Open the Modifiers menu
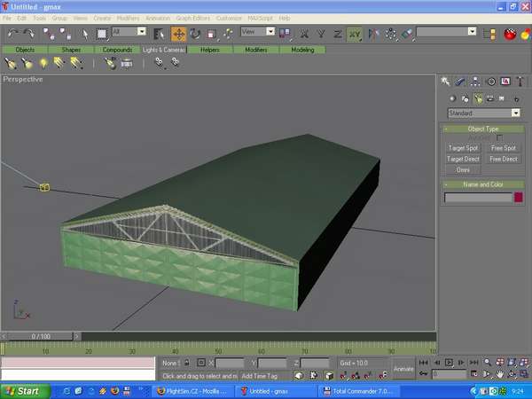Image resolution: width=532 pixels, height=399 pixels. [128, 19]
